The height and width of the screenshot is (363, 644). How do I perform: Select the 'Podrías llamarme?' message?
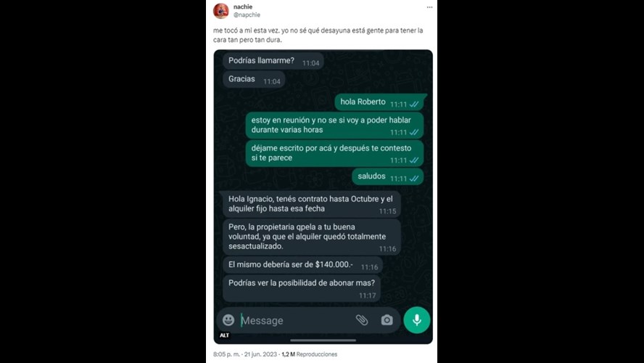click(x=273, y=61)
